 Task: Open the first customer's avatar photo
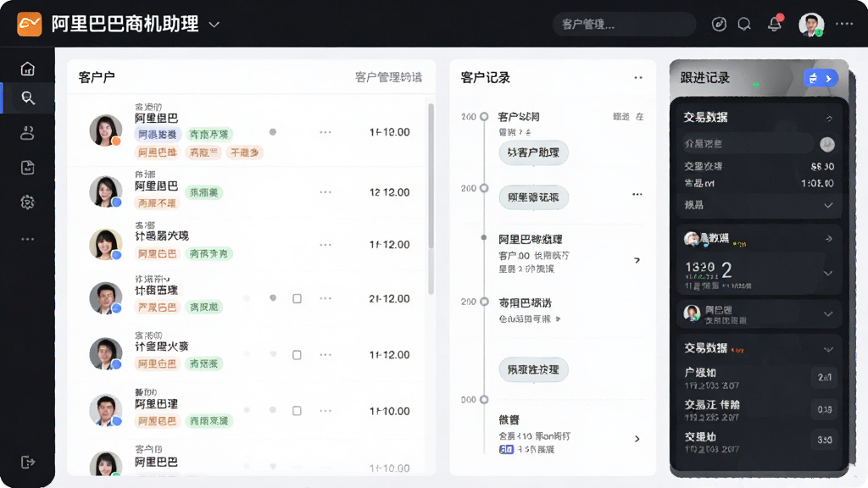click(106, 130)
